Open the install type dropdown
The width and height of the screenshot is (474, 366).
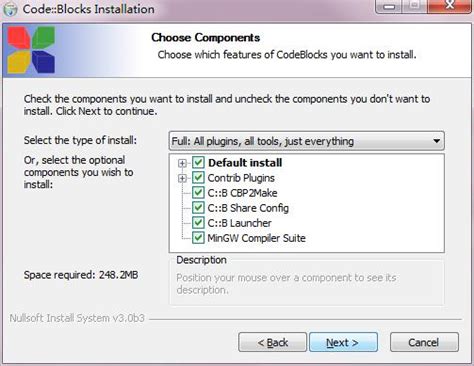[x=307, y=141]
